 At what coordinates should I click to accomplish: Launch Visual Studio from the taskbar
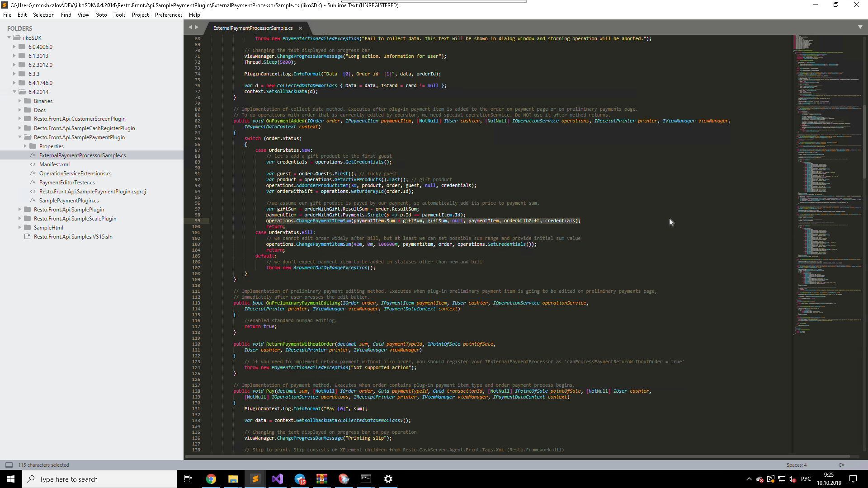click(277, 479)
